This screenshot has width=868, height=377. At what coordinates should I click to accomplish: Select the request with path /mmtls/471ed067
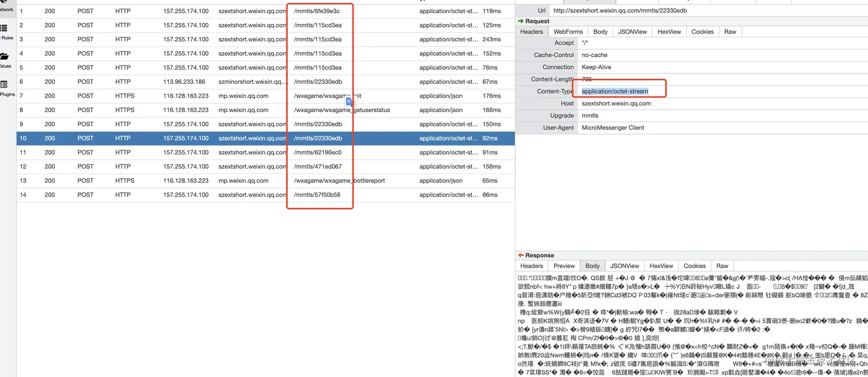[x=266, y=167]
